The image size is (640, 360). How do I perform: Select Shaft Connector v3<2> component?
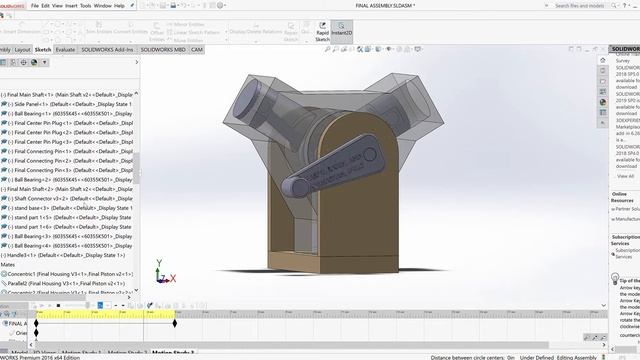pyautogui.click(x=66, y=198)
